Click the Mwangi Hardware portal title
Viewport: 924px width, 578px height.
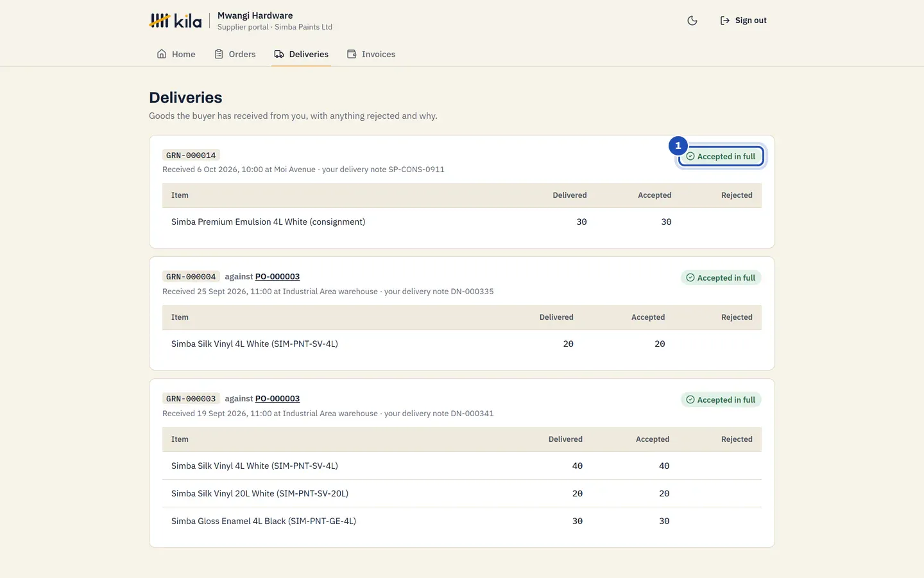point(255,15)
